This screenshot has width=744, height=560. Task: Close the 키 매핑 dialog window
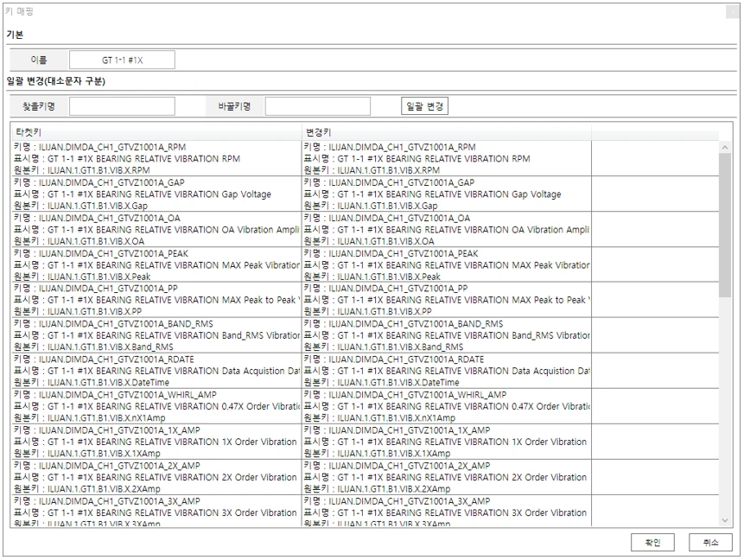(732, 12)
